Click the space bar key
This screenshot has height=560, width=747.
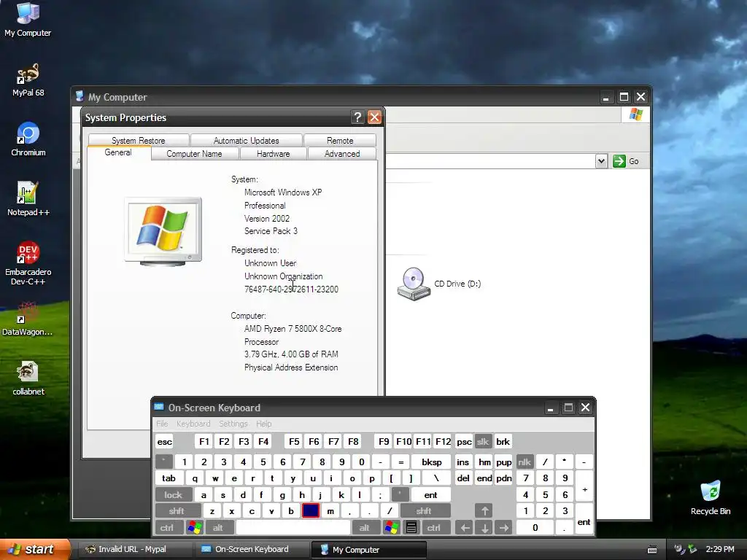click(x=293, y=528)
